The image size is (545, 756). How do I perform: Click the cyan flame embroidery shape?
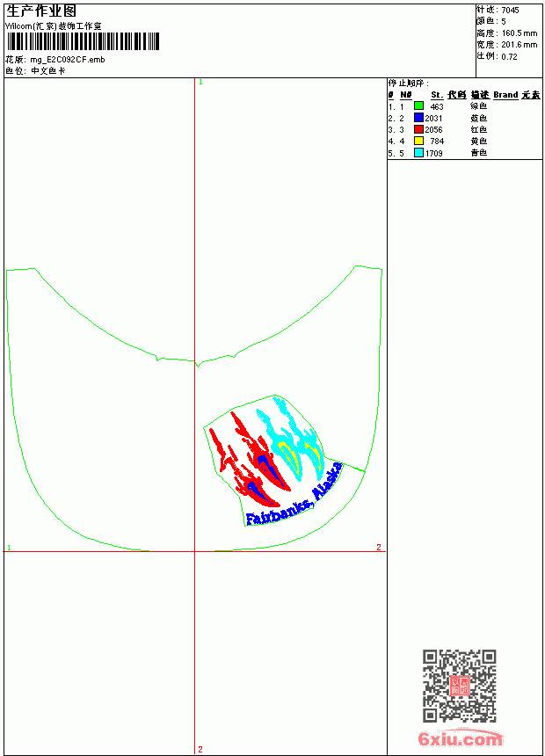(x=289, y=438)
